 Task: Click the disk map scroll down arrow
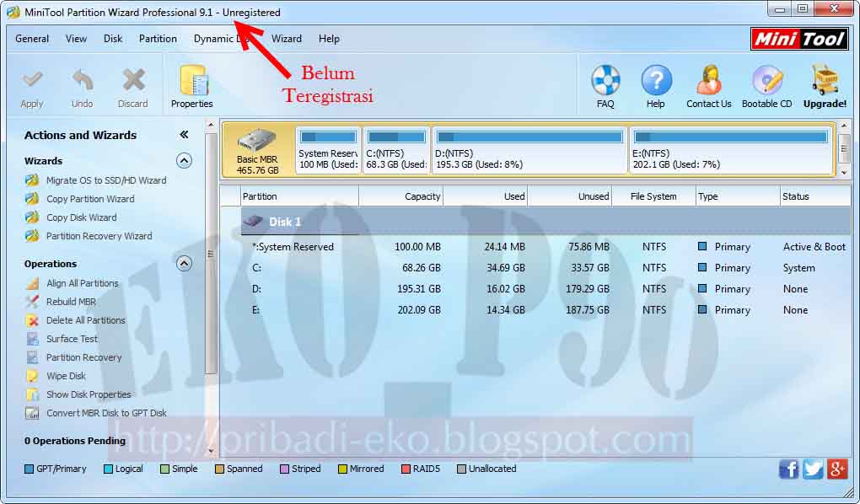[845, 172]
